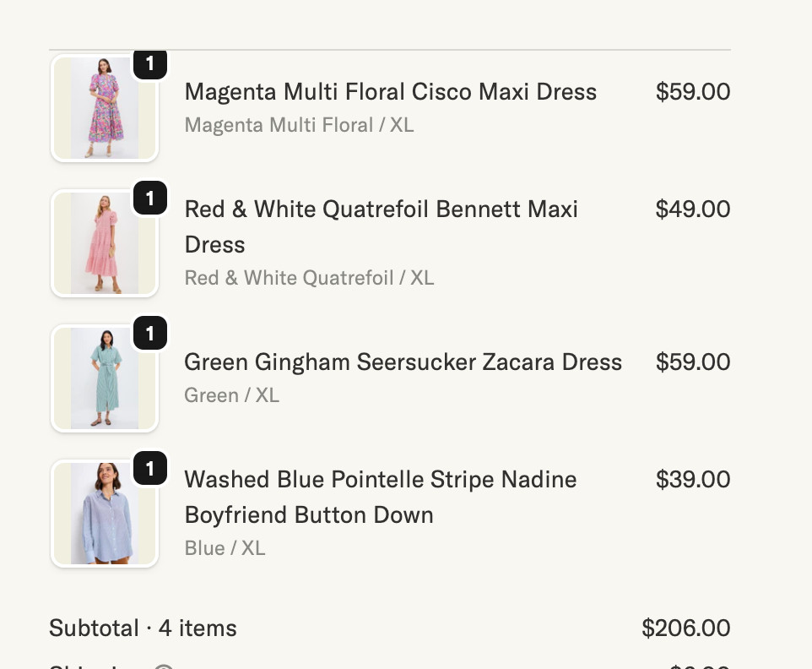Click the quantity badge on the Red Quatrefoil dress
Screen dimensions: 812x669
(150, 199)
